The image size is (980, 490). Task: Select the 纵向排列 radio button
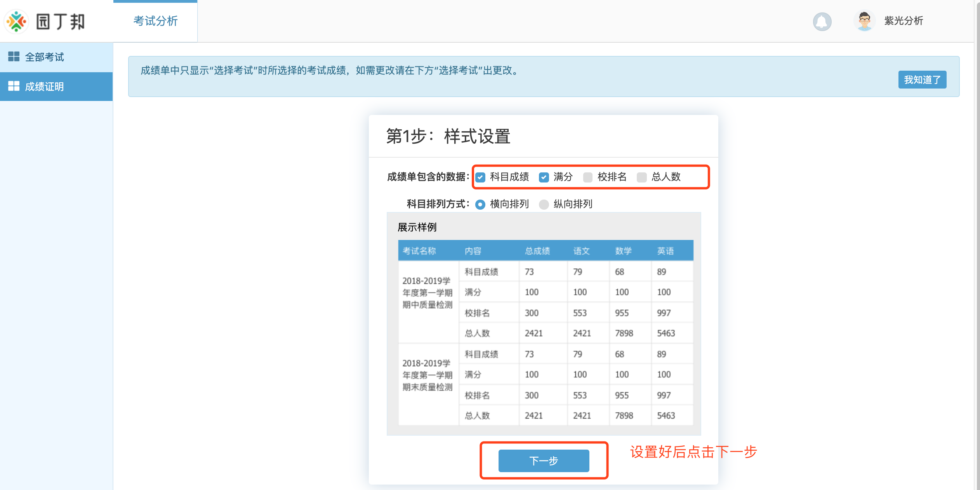pos(543,204)
